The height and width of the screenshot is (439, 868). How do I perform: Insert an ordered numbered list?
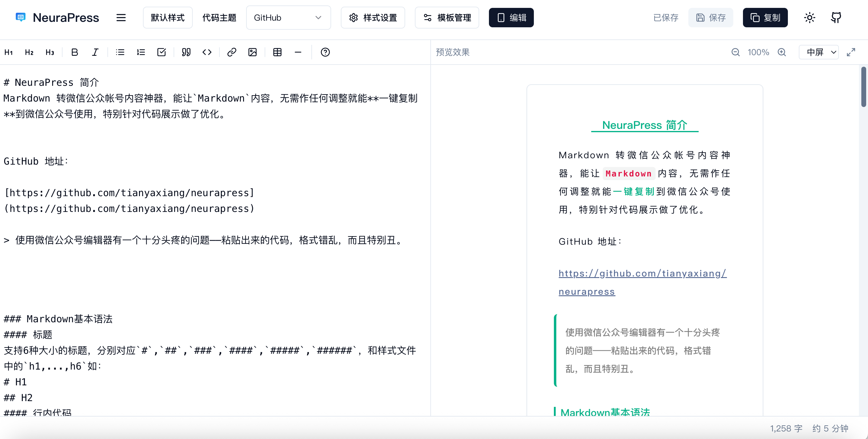coord(141,52)
